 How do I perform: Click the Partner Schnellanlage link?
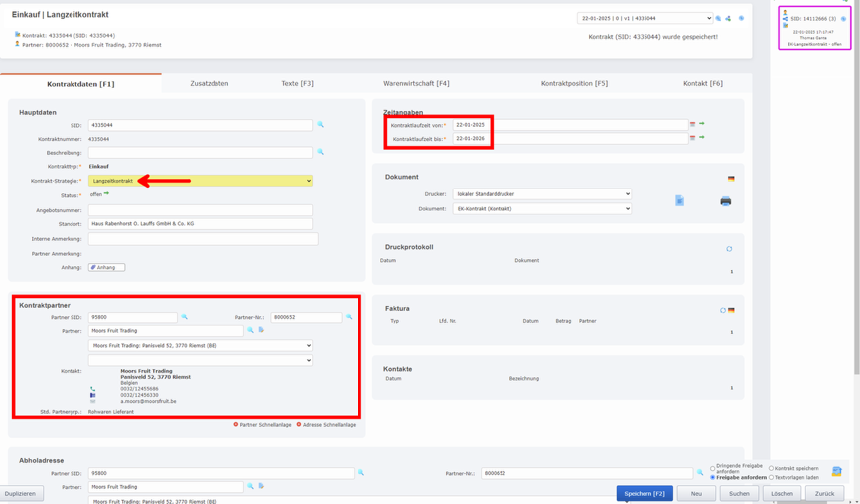tap(263, 425)
